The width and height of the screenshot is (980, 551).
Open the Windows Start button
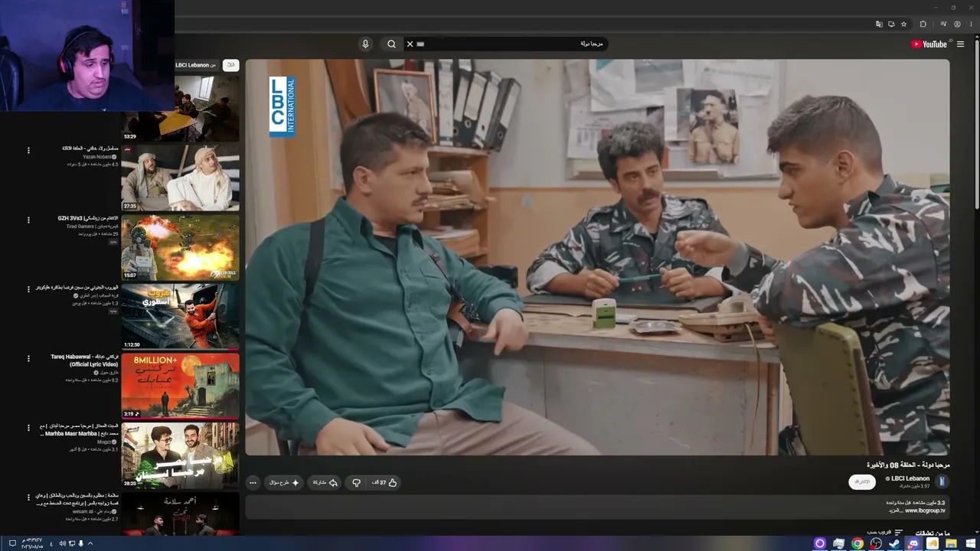971,543
